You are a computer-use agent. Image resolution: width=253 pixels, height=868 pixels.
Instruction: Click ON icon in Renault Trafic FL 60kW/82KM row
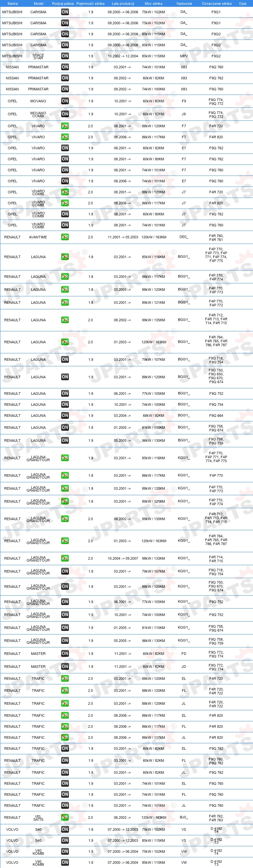[x=65, y=760]
